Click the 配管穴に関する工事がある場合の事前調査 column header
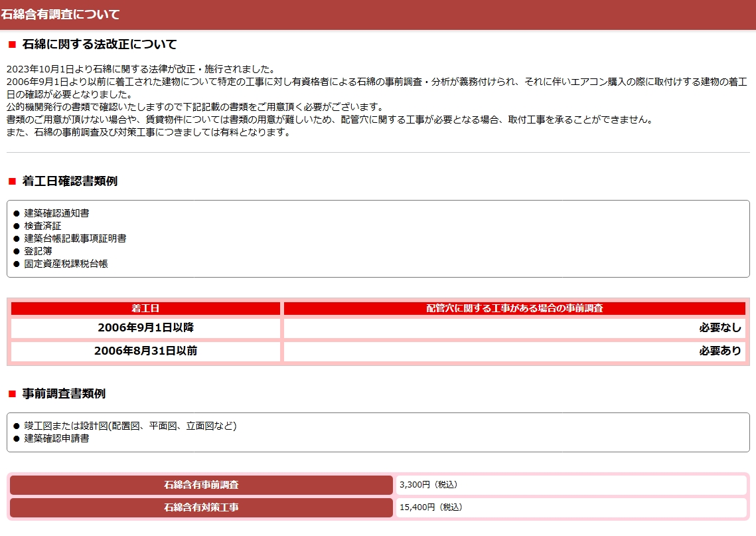Screen dimensions: 756x536 click(x=514, y=308)
